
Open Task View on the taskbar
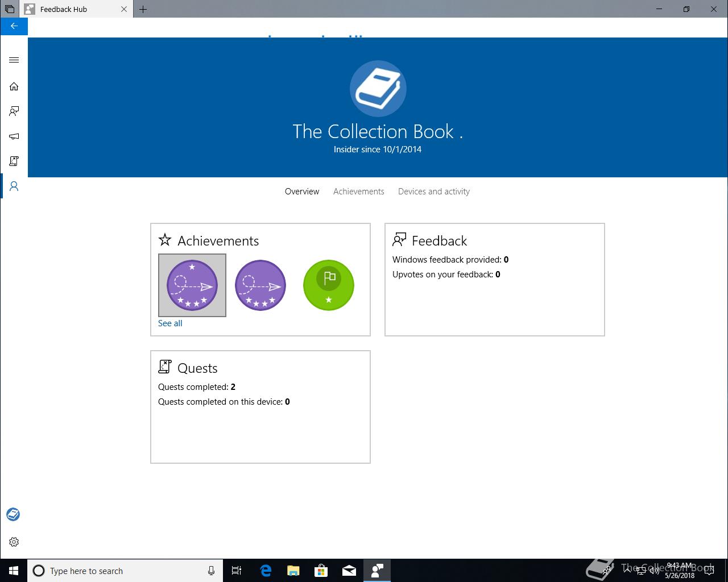[x=237, y=571]
